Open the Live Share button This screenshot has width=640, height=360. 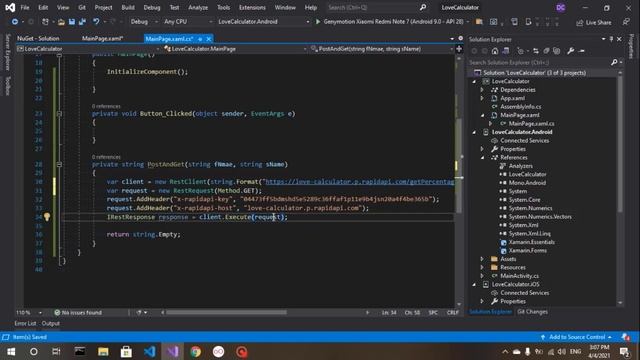(594, 22)
